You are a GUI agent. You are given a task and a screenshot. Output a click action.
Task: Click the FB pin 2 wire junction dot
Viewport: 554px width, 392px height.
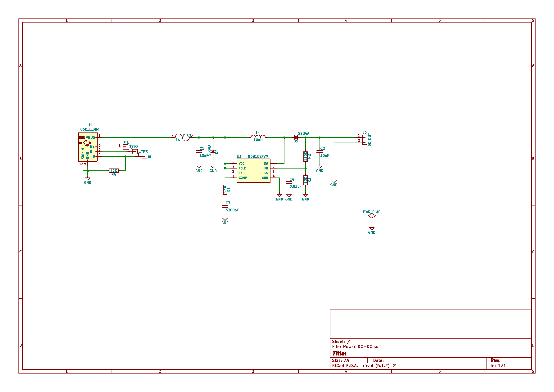pyautogui.click(x=306, y=168)
